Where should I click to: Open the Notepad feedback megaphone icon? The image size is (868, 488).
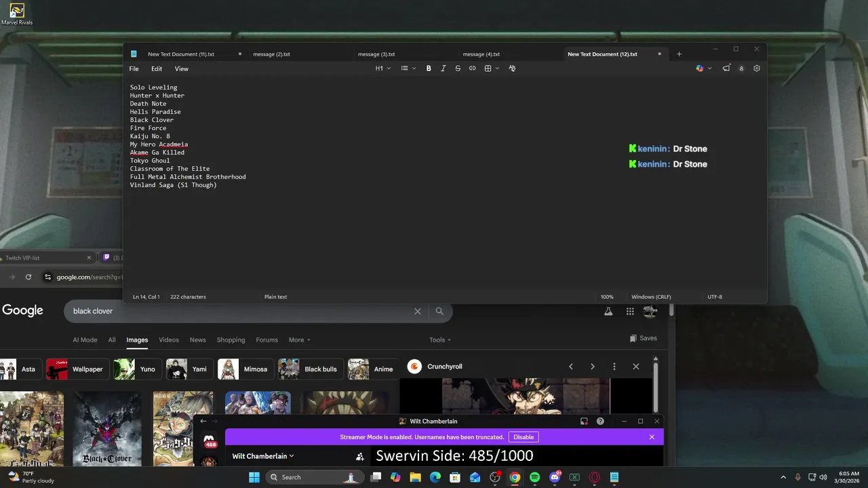coord(726,68)
